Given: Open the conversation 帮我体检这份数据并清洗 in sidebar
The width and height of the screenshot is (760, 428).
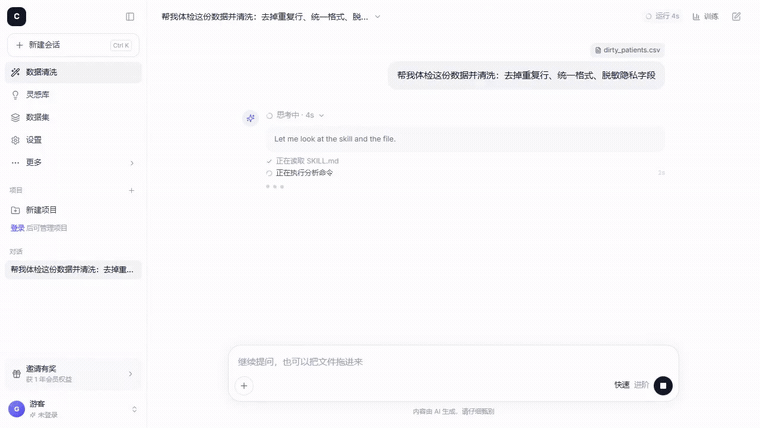Looking at the screenshot, I should point(73,269).
